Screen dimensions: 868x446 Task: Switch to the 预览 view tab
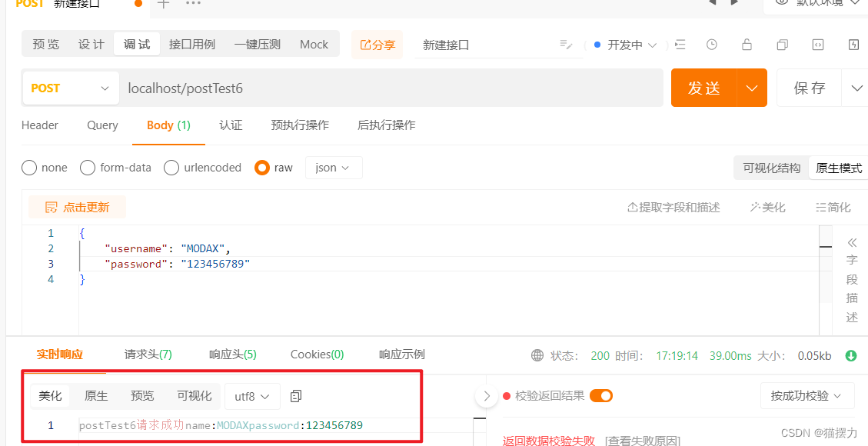tap(46, 45)
